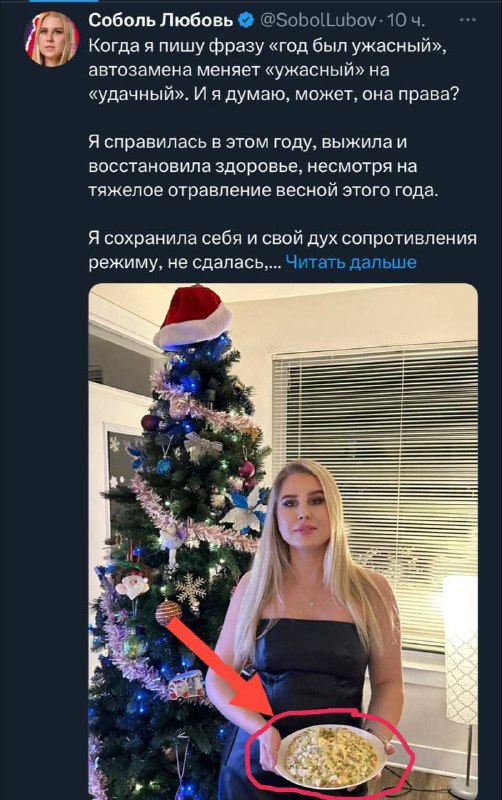This screenshot has width=502, height=800.
Task: Click the white snowflake ornament on the tree
Action: click(x=191, y=591)
